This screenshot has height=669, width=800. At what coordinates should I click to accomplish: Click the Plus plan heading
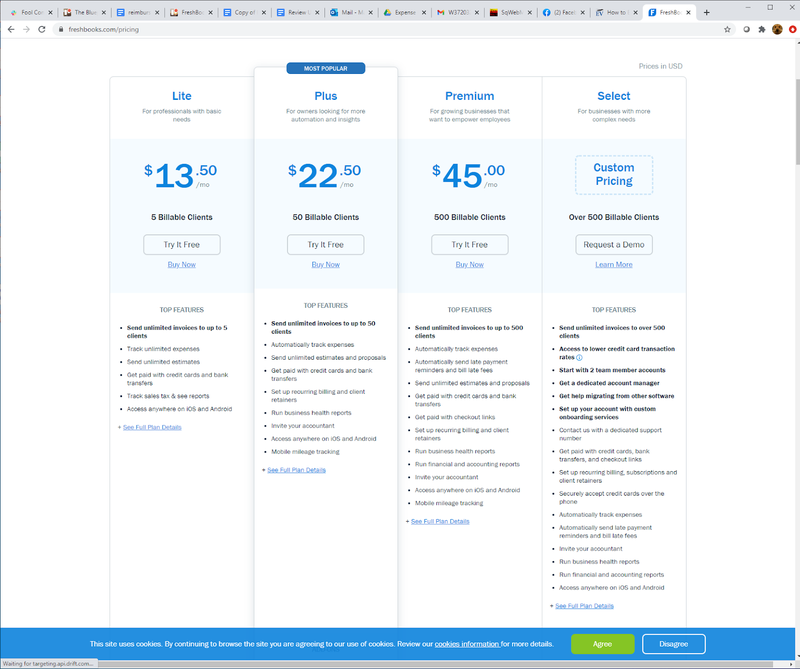(326, 96)
